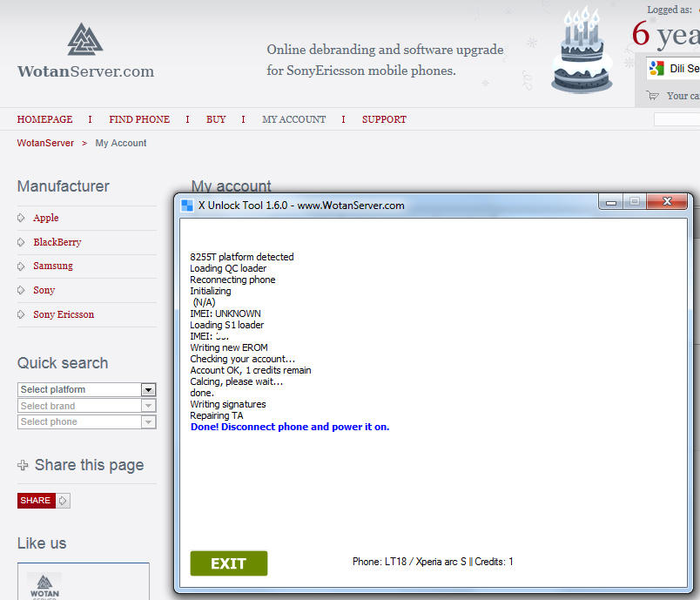Click the birthday cake graphic

click(x=582, y=49)
